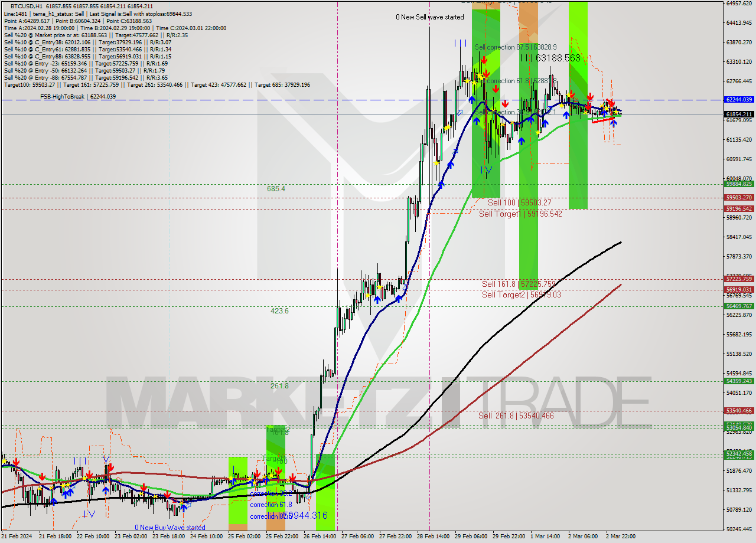
Task: Click the 57225.759 red price axis tag
Action: [x=739, y=279]
